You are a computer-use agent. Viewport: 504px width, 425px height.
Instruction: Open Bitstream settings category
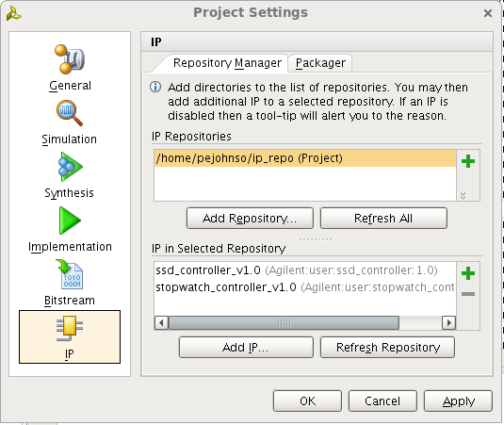[x=70, y=283]
